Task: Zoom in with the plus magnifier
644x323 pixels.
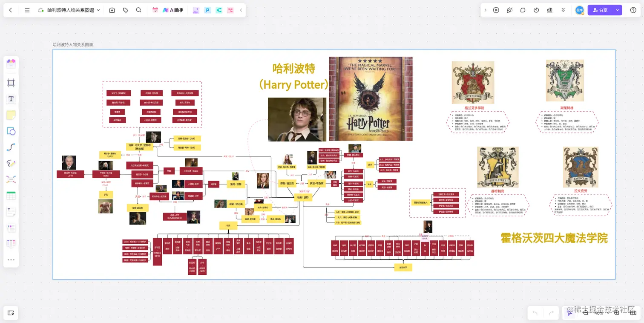Action: [x=617, y=313]
